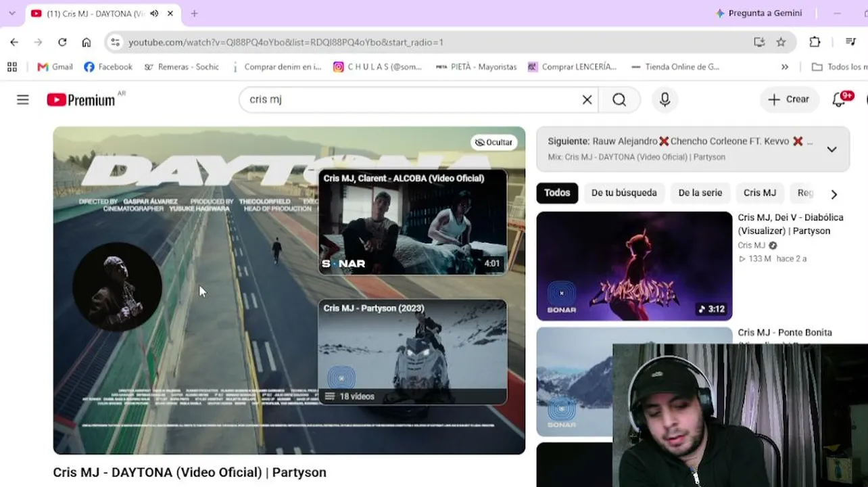Click the magnifying glass search button
This screenshot has width=868, height=487.
[x=619, y=100]
